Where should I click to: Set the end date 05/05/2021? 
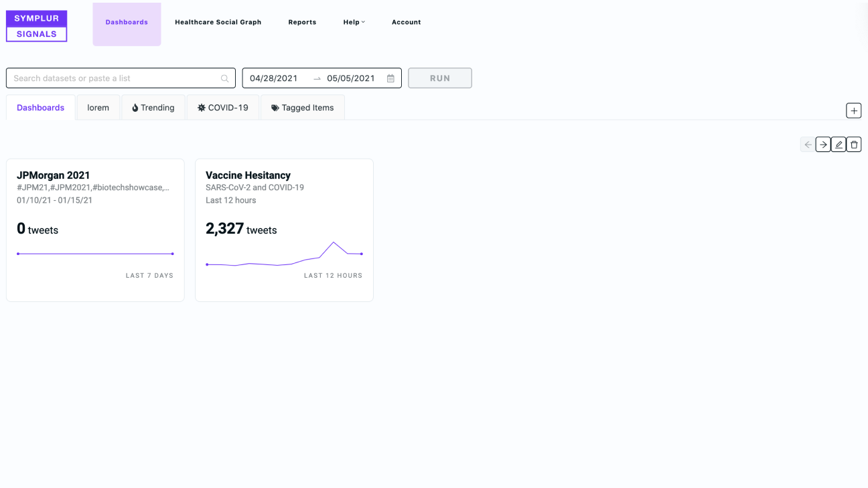(351, 78)
